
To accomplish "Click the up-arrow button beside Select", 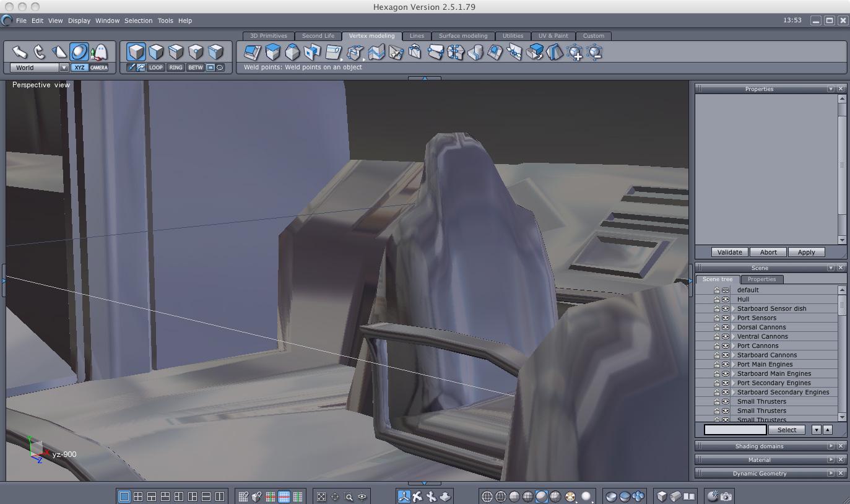I will tap(828, 430).
